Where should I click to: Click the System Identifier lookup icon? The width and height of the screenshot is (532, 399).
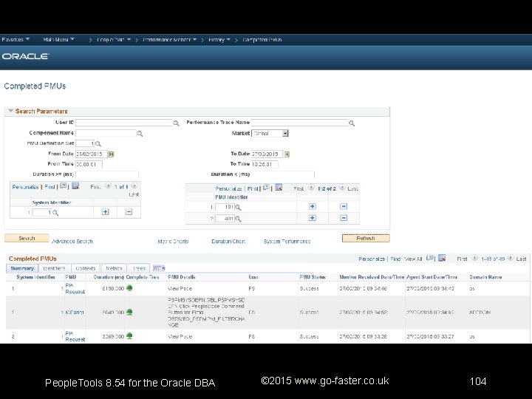click(55, 213)
